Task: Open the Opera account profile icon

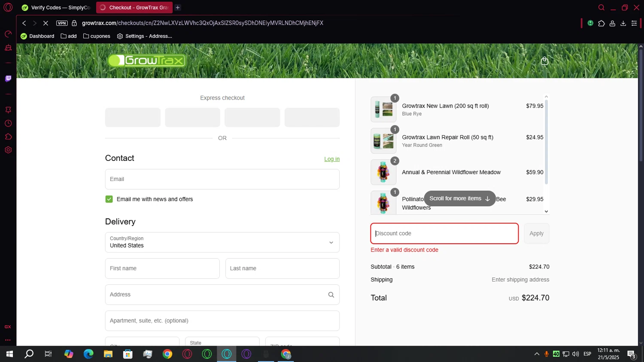Action: (612, 23)
